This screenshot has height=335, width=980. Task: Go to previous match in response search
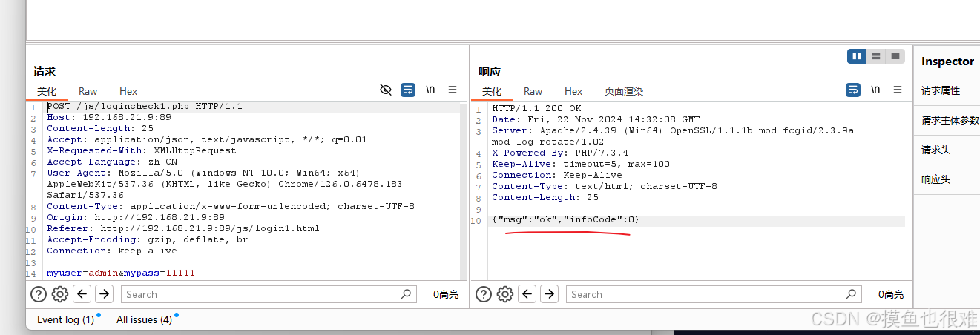[527, 294]
